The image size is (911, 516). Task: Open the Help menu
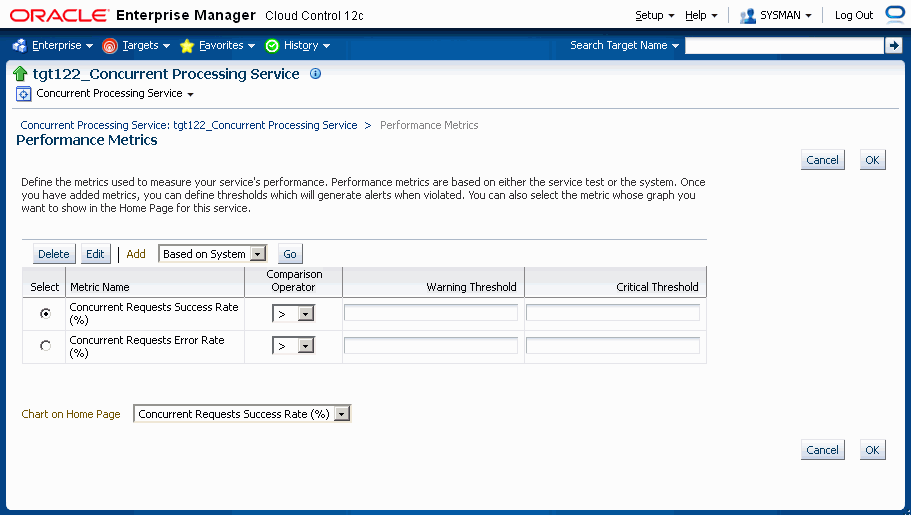[x=701, y=16]
